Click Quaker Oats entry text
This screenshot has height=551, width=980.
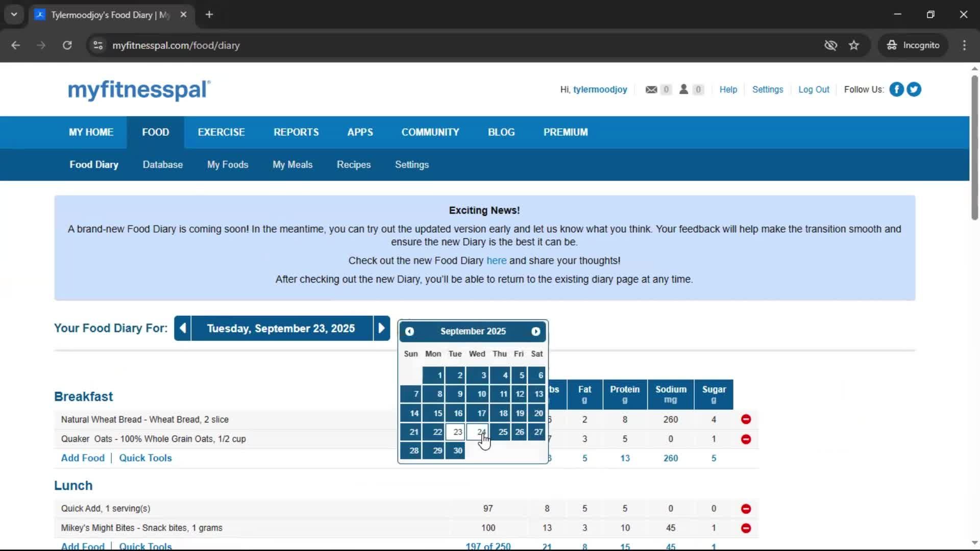pos(153,439)
